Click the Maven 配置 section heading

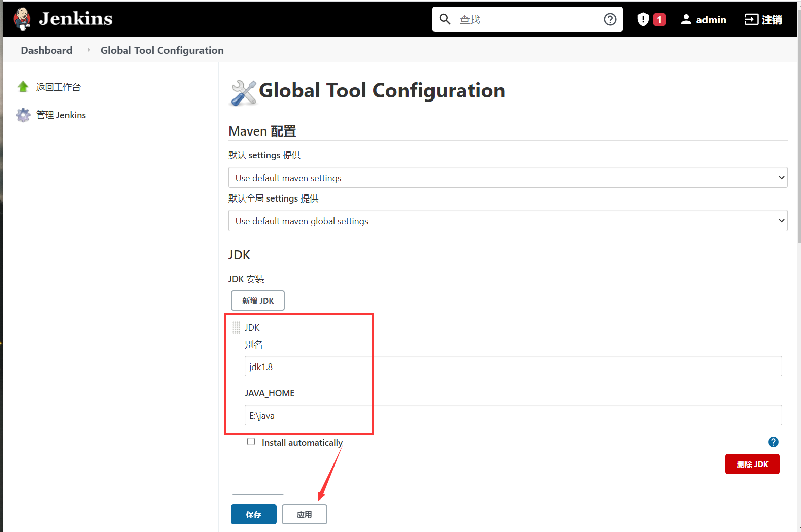coord(262,131)
